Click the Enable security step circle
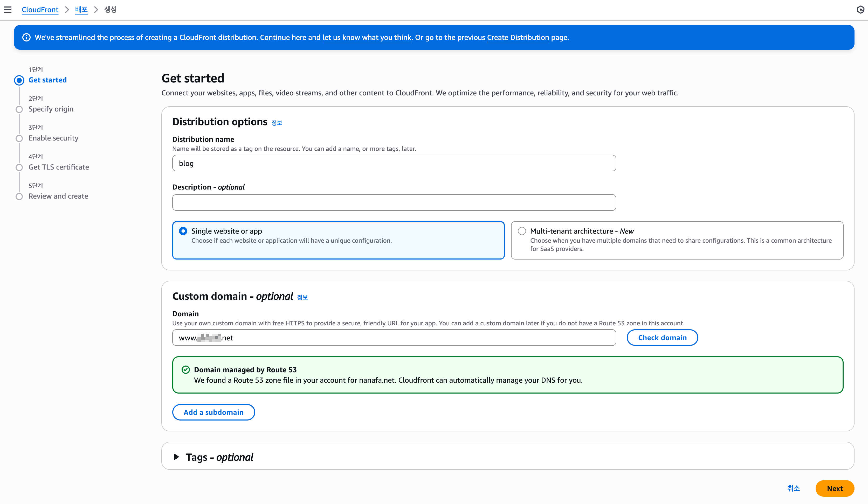 coord(19,138)
